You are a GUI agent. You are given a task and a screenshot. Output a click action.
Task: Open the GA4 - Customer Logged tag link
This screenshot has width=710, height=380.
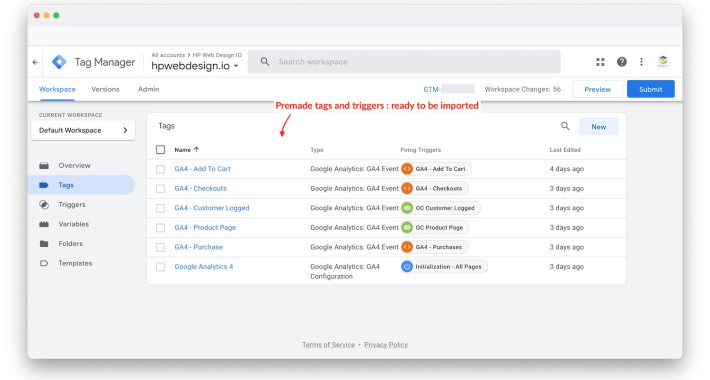(212, 208)
